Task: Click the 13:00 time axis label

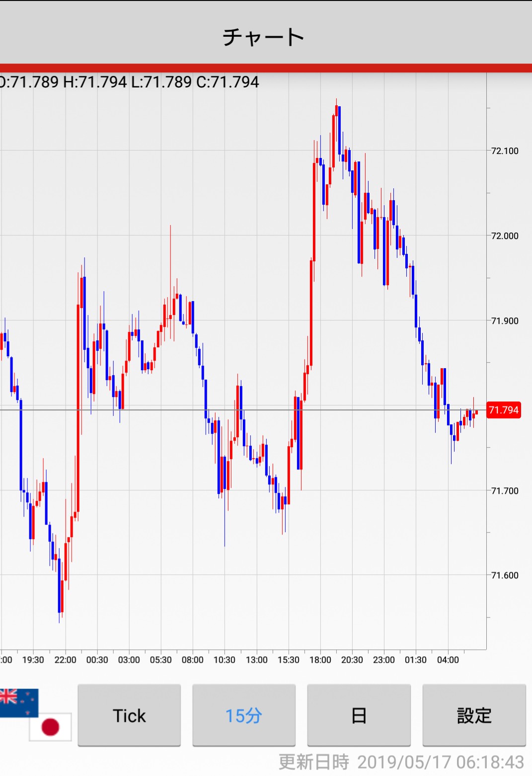Action: point(256,660)
